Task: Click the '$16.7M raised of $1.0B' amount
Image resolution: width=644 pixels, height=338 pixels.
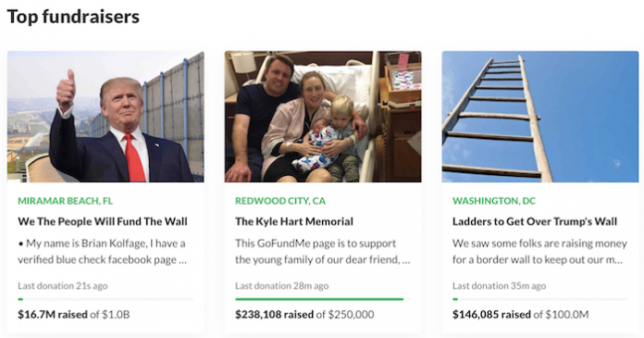Action: (74, 315)
